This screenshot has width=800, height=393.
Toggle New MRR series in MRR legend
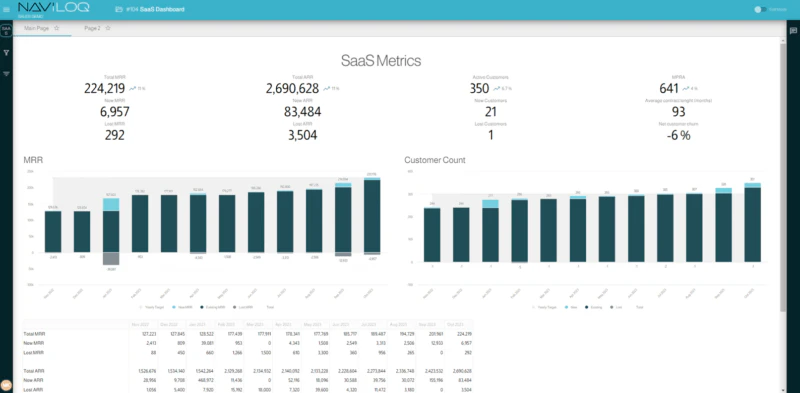click(x=182, y=307)
